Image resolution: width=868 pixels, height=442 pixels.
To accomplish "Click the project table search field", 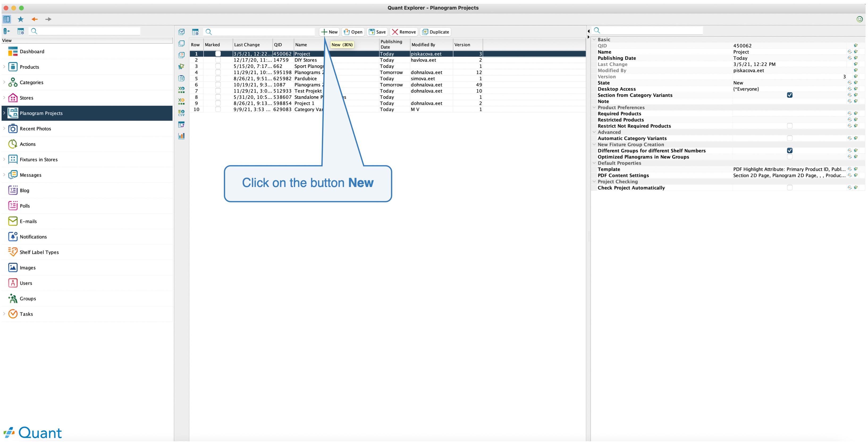I will pyautogui.click(x=259, y=32).
